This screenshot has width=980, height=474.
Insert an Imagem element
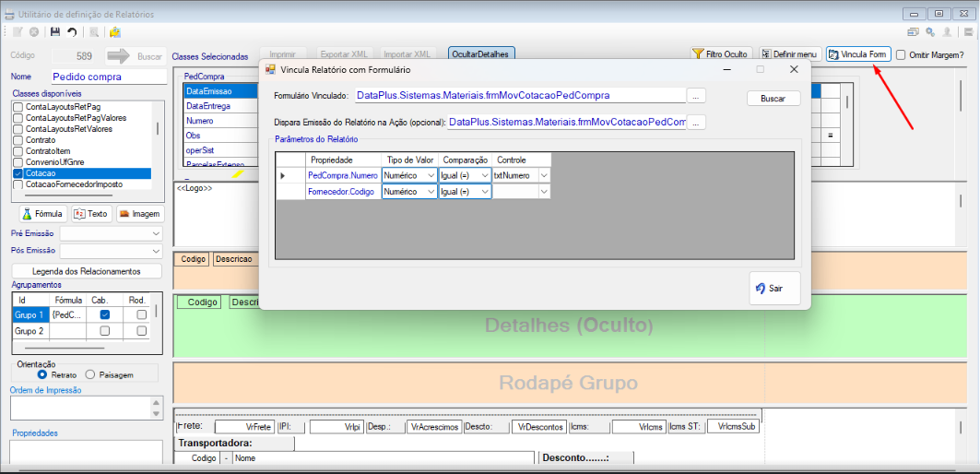pyautogui.click(x=140, y=213)
